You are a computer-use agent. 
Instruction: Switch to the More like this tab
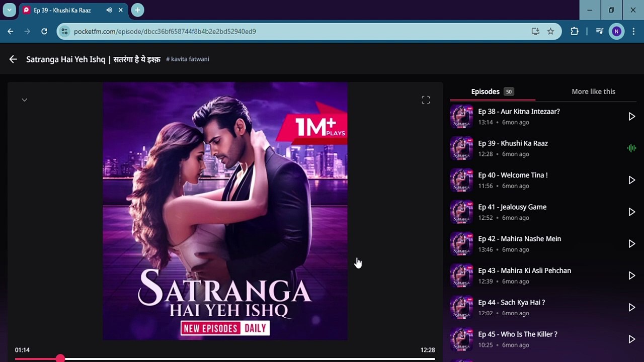pos(593,92)
